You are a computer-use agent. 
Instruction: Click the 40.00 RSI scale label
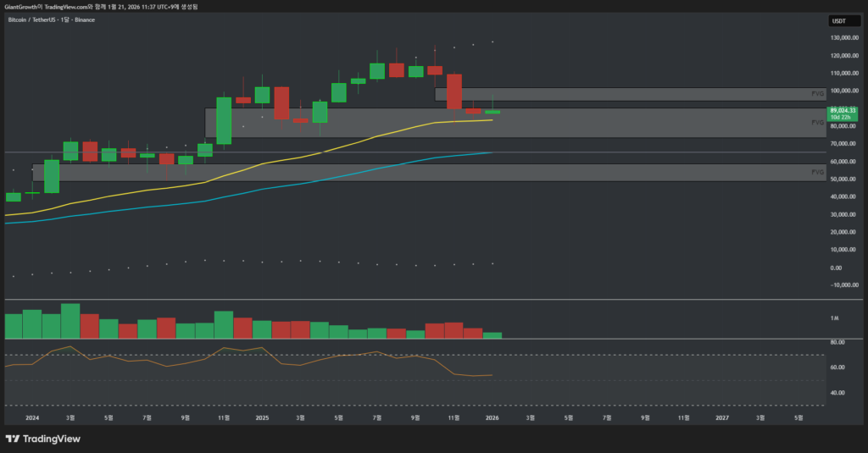coord(837,393)
